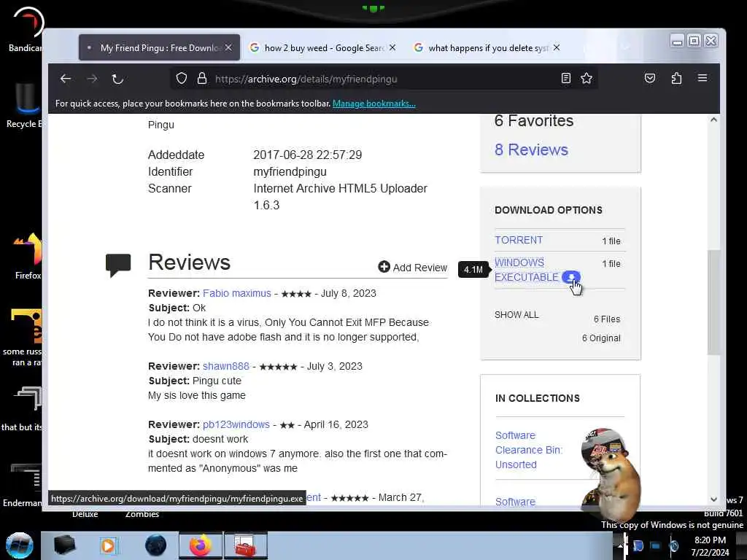Click the page scrollbar down arrow
Image resolution: width=747 pixels, height=560 pixels.
(x=713, y=499)
